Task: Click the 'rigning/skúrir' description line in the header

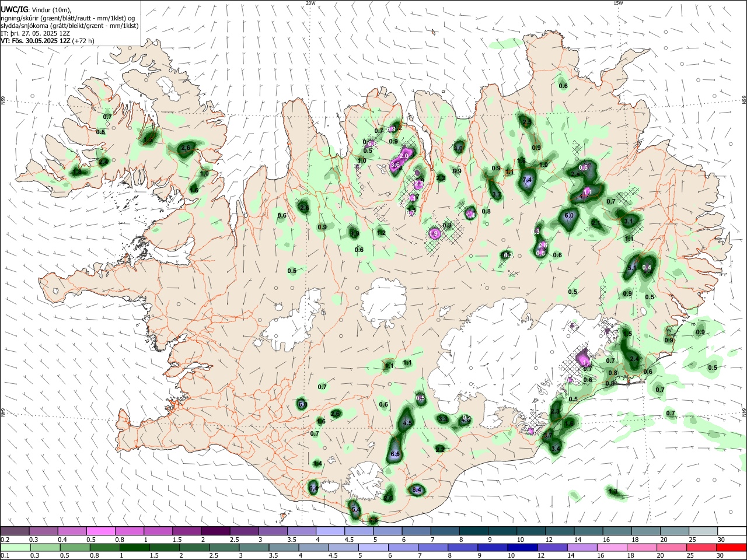Action: [68, 17]
